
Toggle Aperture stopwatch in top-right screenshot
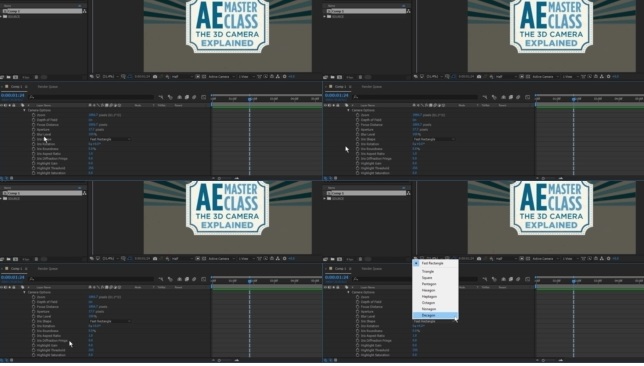(357, 129)
